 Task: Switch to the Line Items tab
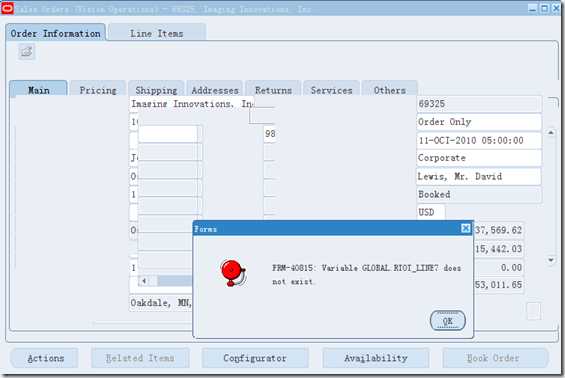point(157,34)
